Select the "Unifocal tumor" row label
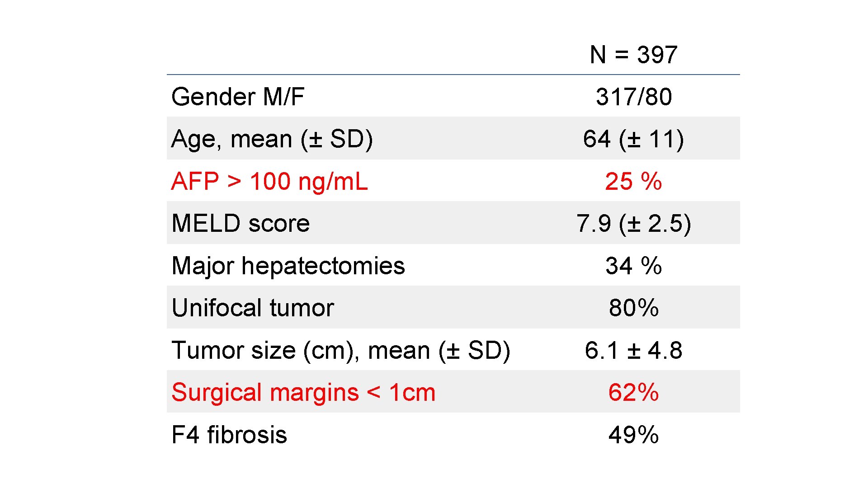 (x=253, y=308)
